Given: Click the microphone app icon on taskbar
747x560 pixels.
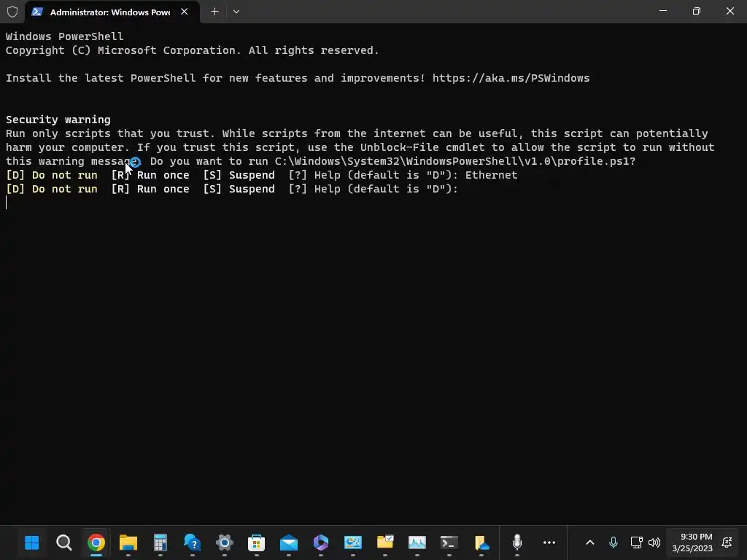Looking at the screenshot, I should [x=517, y=542].
